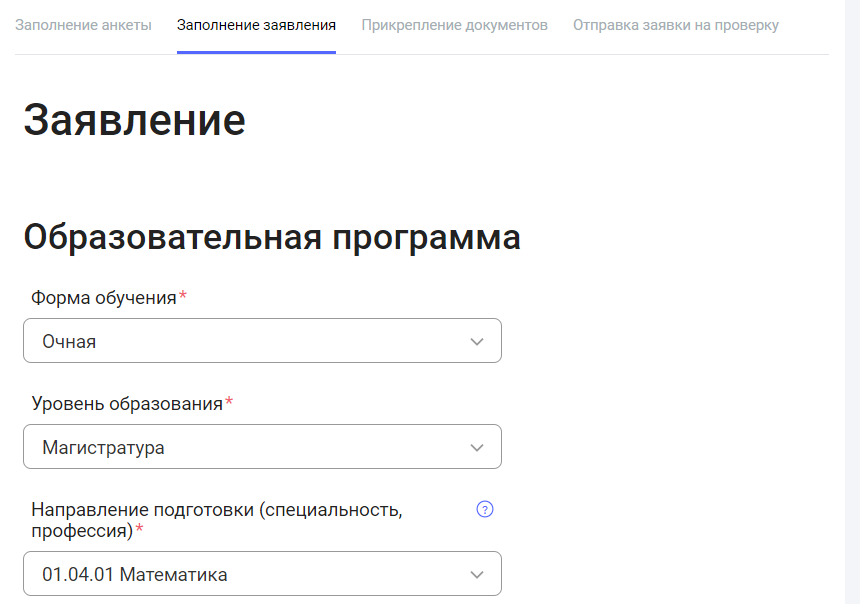Open Отправка заявки на проверку tab

tap(675, 25)
